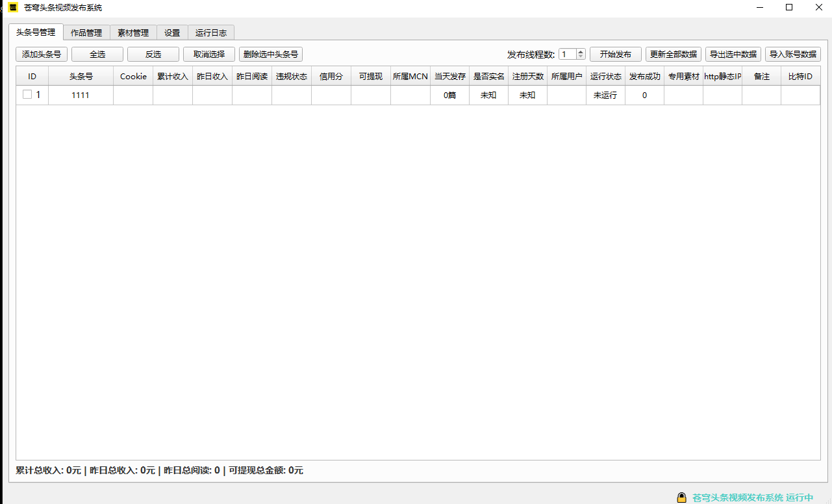Select all accounts with 全选

[x=97, y=55]
